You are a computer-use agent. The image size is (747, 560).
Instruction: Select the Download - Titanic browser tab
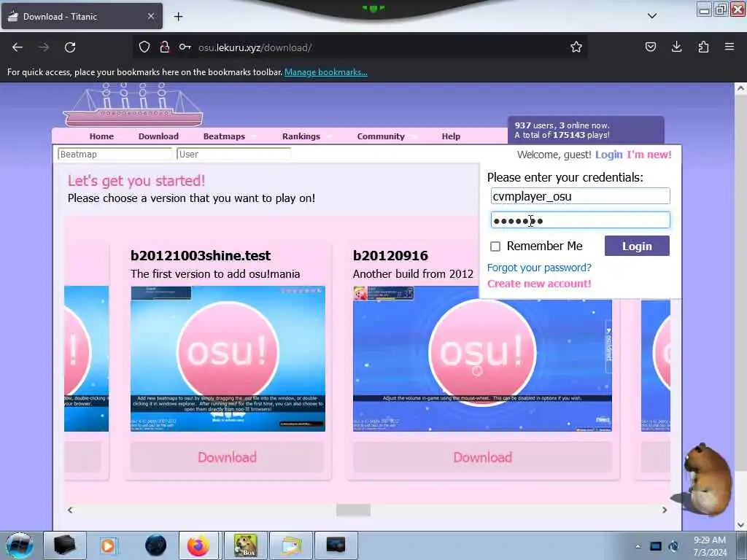82,16
